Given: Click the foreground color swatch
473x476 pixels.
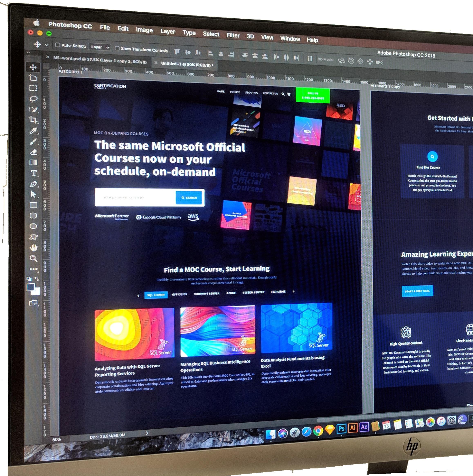Looking at the screenshot, I should tap(31, 287).
